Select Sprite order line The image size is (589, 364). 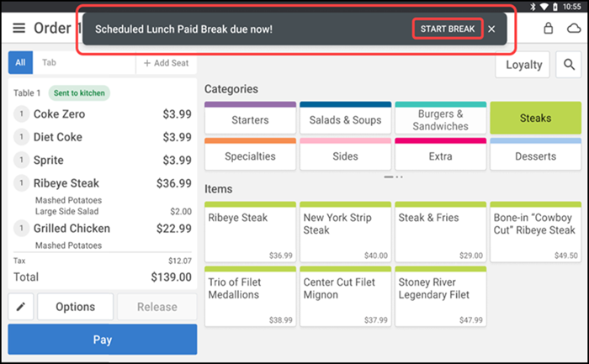[103, 160]
